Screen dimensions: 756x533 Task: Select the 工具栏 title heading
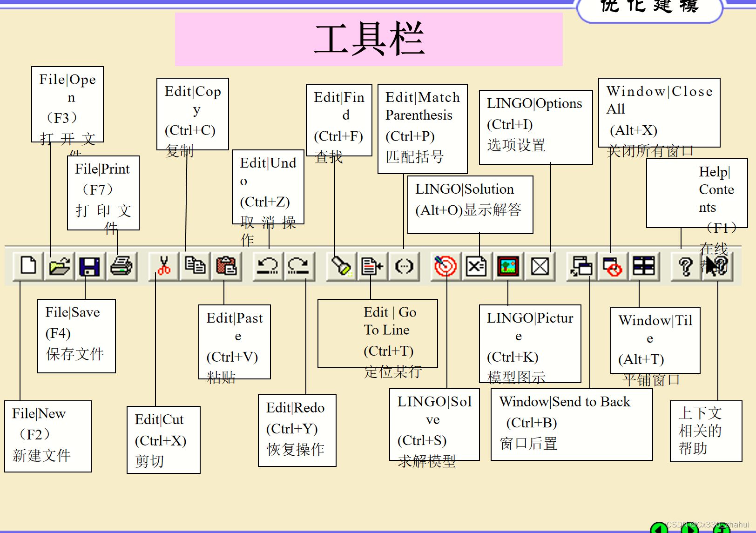tap(369, 39)
